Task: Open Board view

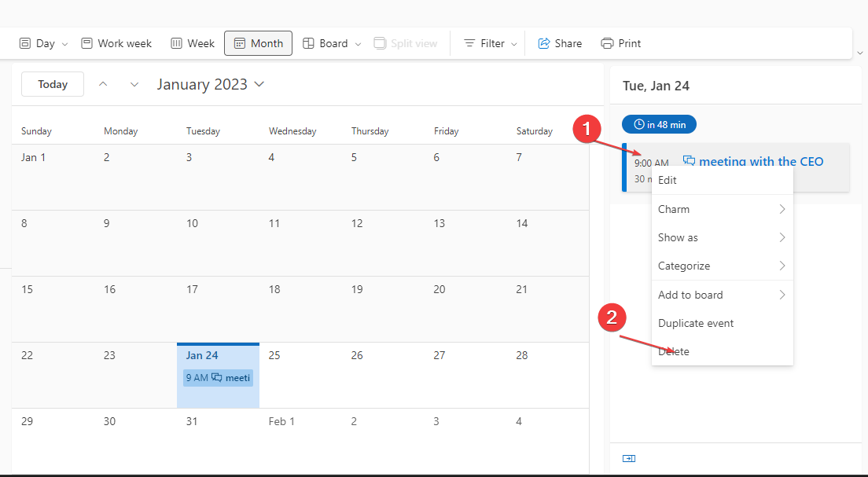Action: point(325,43)
